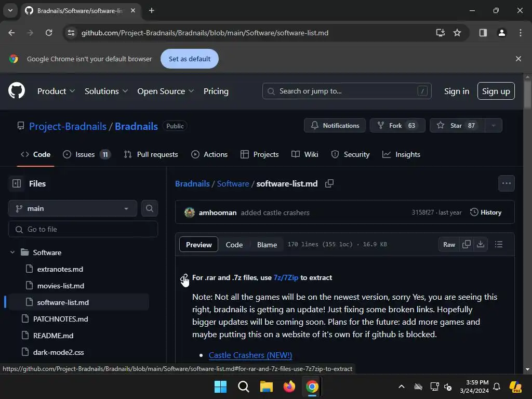Collapse the file tree side panel icon
The width and height of the screenshot is (532, 399).
pos(17,183)
